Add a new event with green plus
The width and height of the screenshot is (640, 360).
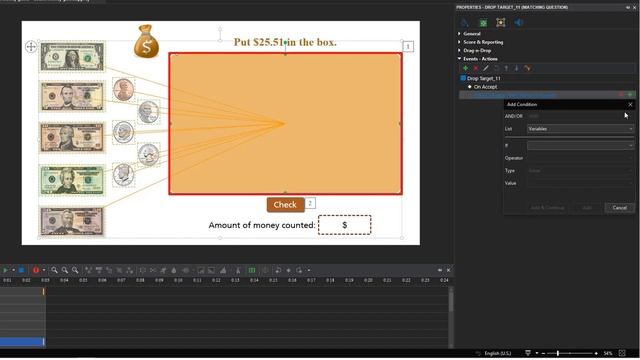(x=465, y=68)
